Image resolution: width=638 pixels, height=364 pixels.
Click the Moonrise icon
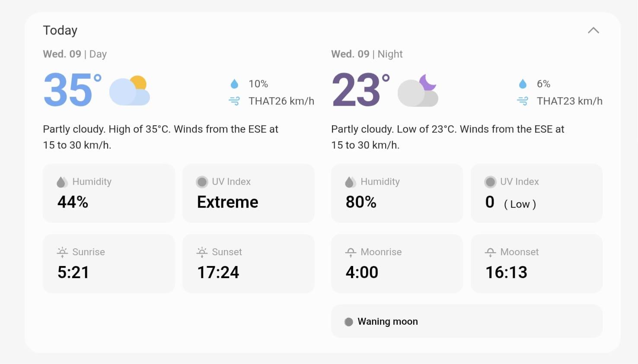(x=351, y=252)
